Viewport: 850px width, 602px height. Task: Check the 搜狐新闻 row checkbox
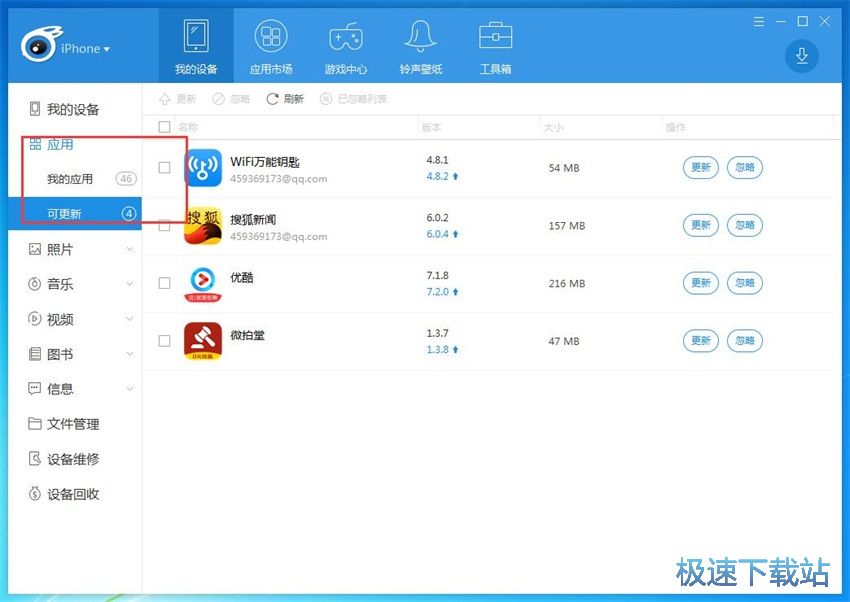[164, 225]
